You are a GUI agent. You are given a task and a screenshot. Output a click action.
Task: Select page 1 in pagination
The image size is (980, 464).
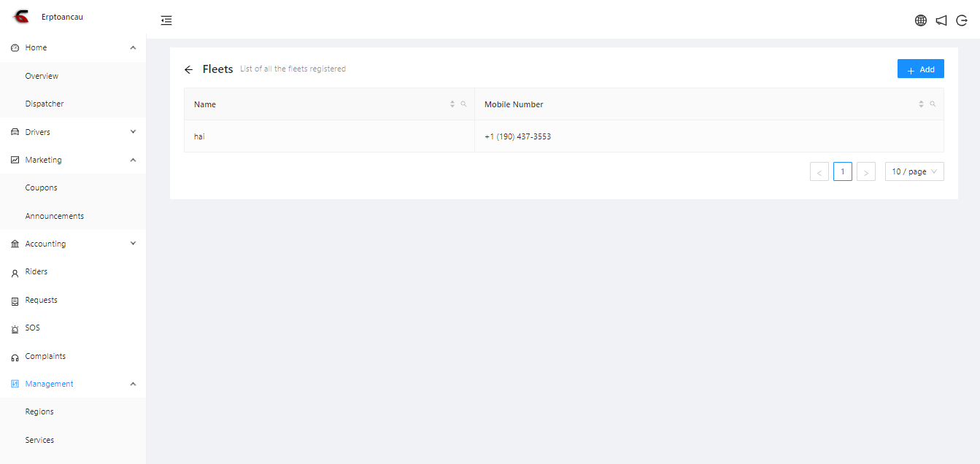[842, 171]
